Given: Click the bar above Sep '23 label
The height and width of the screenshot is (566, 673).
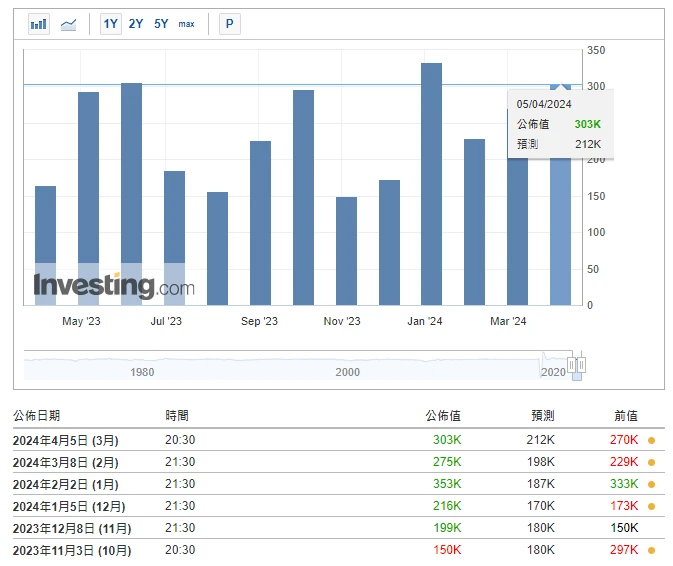Looking at the screenshot, I should click(260, 223).
